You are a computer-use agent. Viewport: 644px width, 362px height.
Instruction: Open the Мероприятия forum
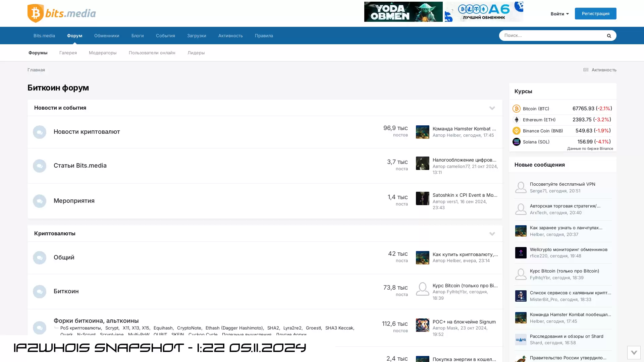[74, 201]
